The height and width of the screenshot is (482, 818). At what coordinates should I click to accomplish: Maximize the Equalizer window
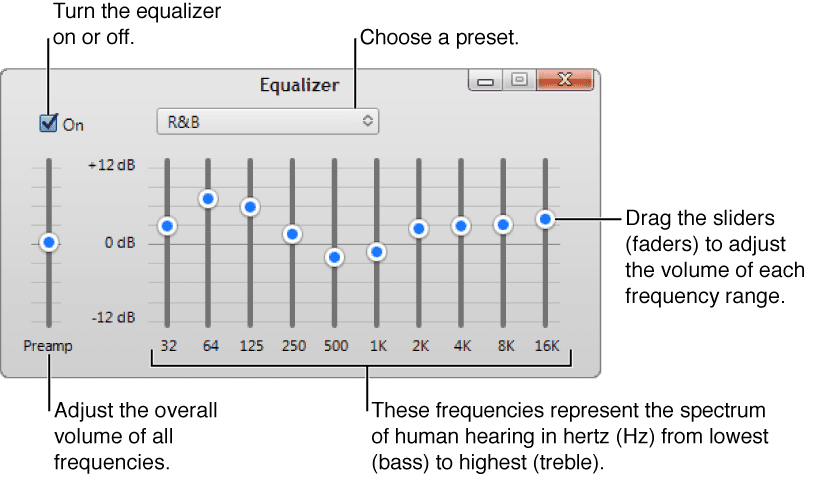(517, 83)
